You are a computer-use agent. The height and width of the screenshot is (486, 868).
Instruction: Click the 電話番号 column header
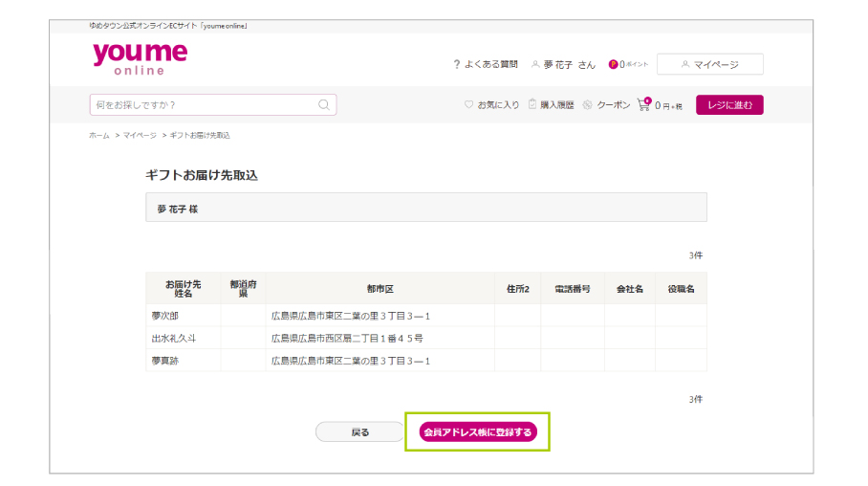tap(573, 289)
